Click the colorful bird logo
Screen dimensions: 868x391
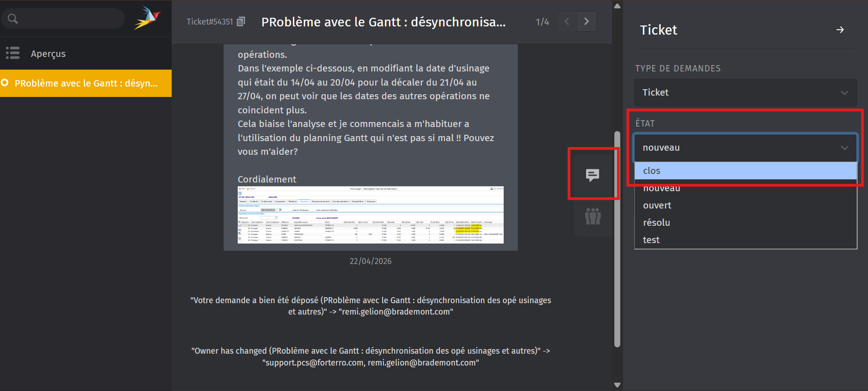(x=147, y=18)
